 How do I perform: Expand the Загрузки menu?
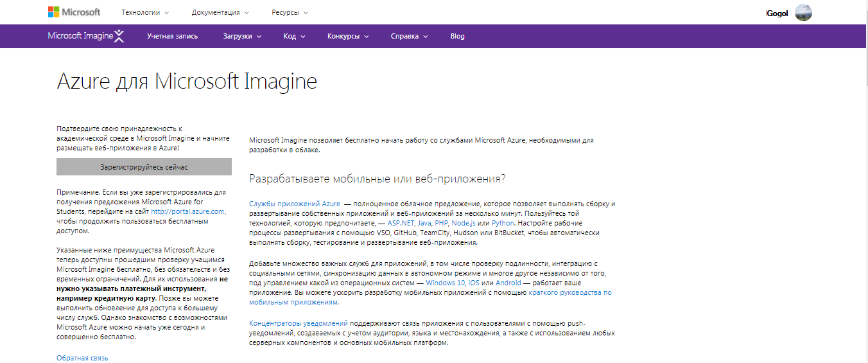[x=242, y=36]
